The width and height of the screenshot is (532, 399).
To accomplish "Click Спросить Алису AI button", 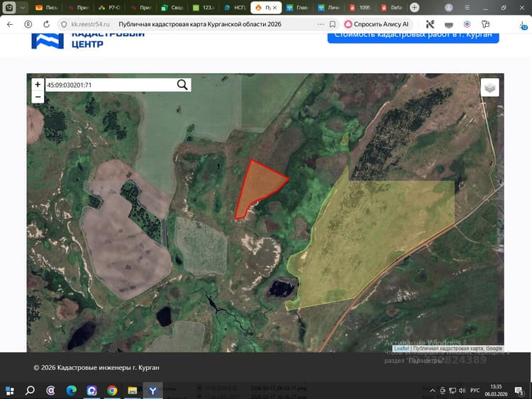I will pos(377,24).
